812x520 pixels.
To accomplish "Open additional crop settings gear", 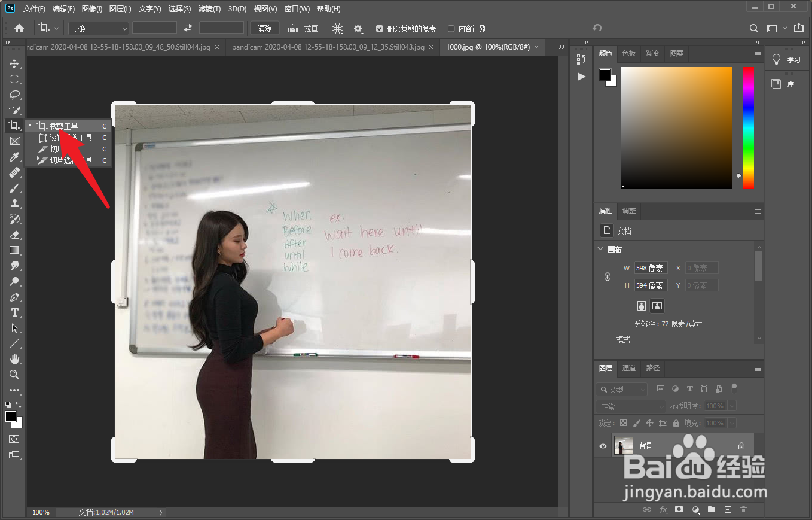I will (x=358, y=28).
